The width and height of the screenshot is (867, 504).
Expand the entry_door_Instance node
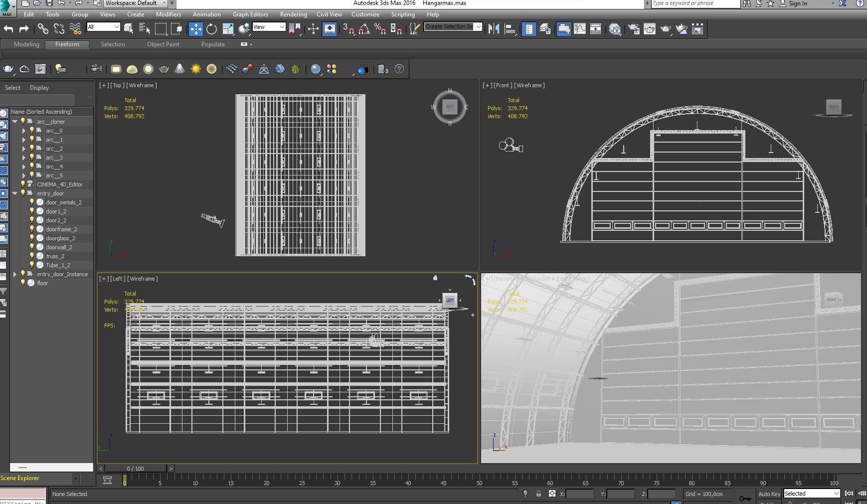(15, 274)
